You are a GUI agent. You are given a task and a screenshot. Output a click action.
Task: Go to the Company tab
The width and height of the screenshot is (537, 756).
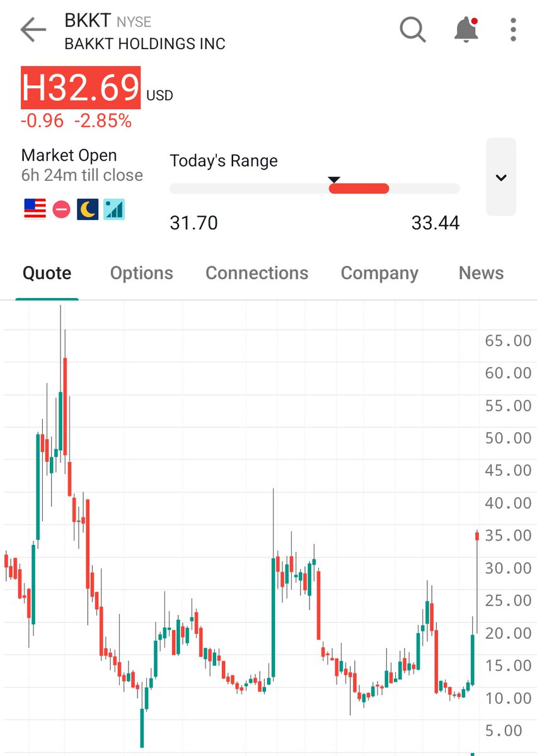coord(379,273)
